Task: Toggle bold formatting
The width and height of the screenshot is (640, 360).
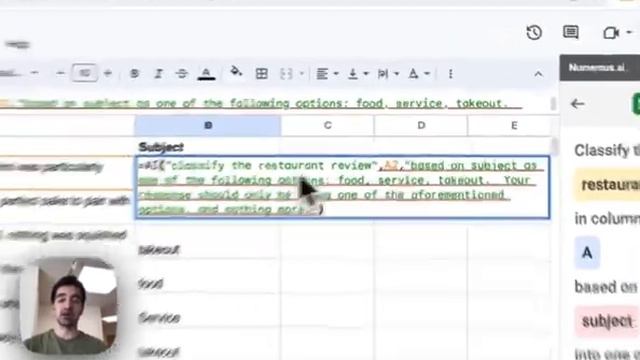Action: coord(134,73)
